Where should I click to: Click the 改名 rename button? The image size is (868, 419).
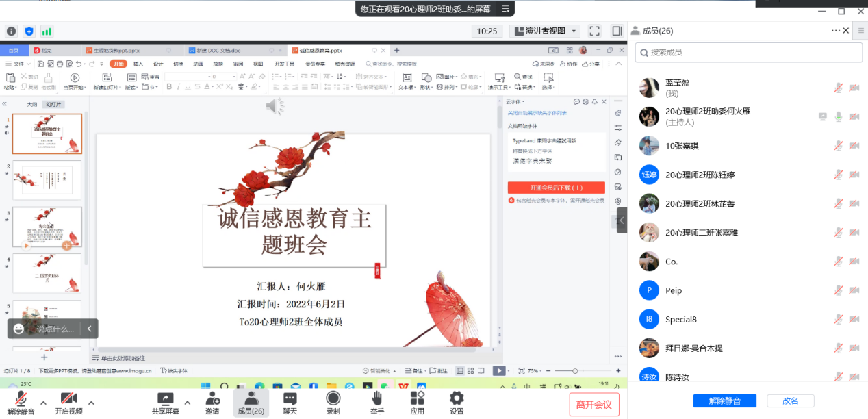790,401
